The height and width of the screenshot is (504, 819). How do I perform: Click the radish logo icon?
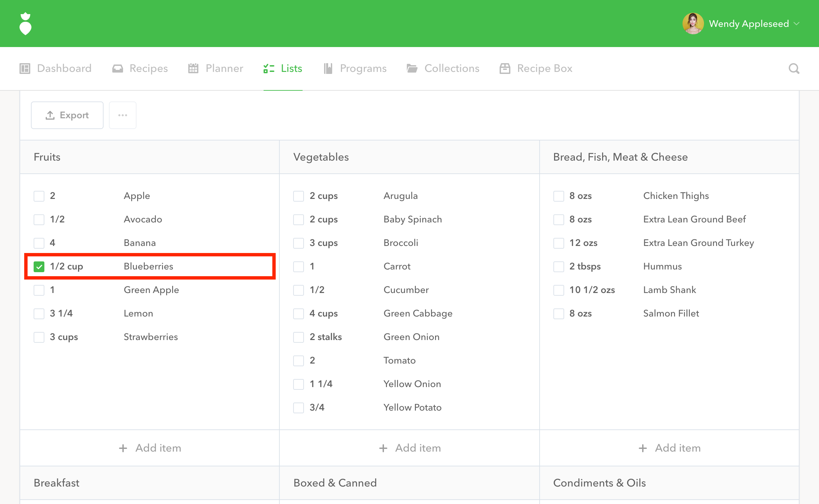pyautogui.click(x=25, y=24)
